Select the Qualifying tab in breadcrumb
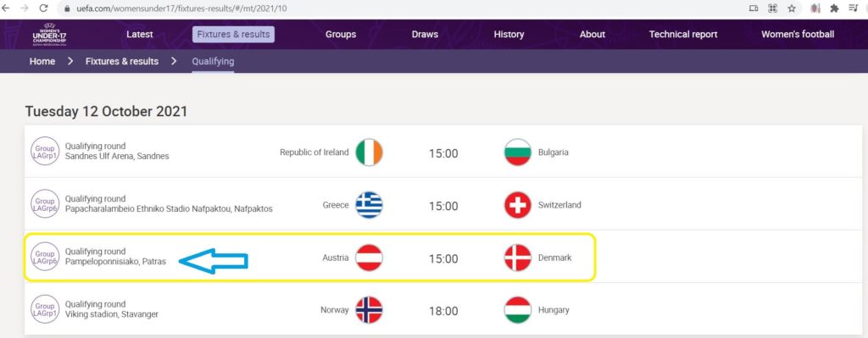This screenshot has height=338, width=868. [213, 61]
